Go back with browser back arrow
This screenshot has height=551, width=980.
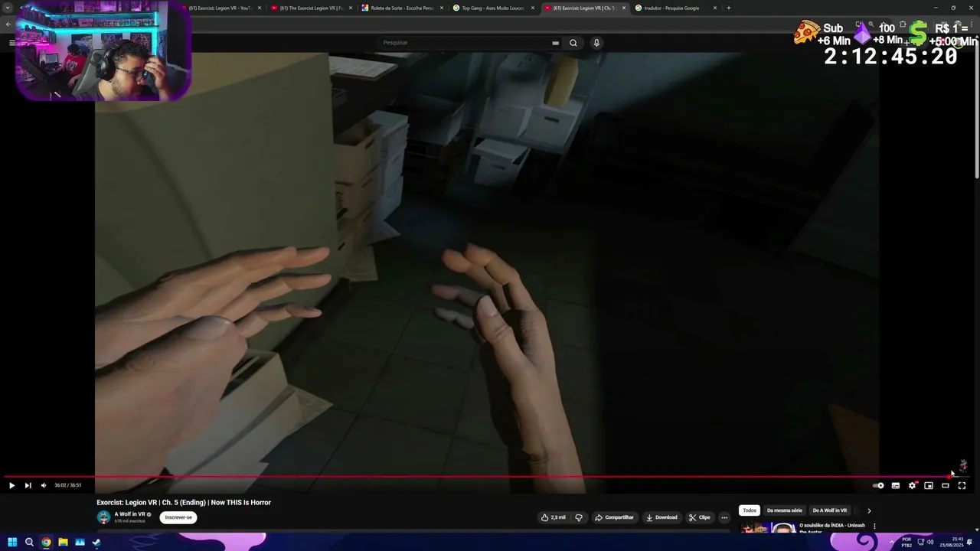click(8, 24)
